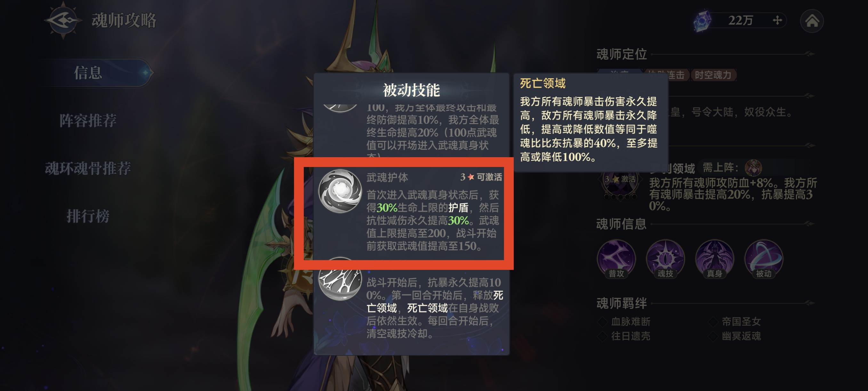868x391 pixels.
Task: Select the 真身 skill icon
Action: coord(714,259)
